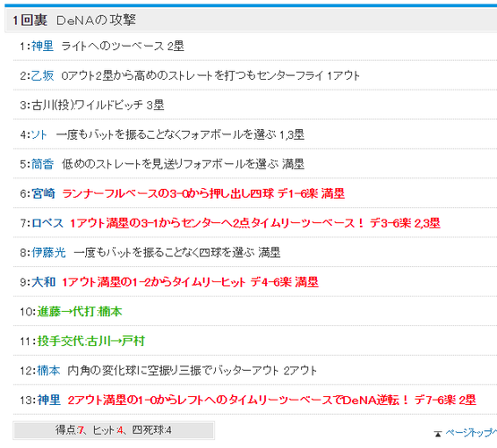Open player link ソト in row 4

39,134
